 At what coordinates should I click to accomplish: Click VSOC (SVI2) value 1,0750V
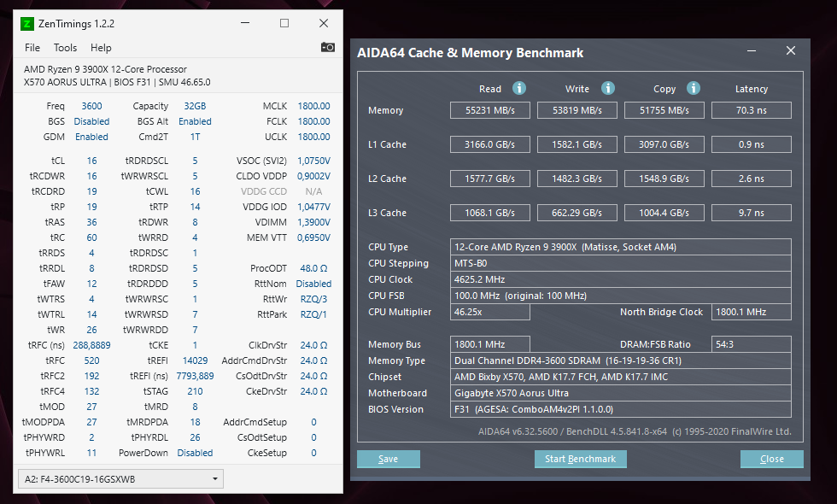pos(314,161)
